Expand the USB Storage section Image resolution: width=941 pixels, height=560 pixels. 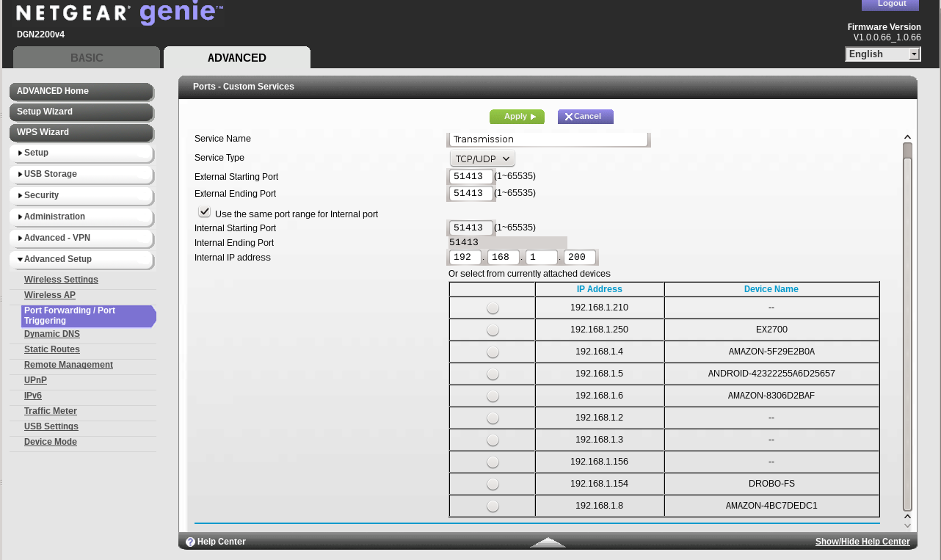(81, 174)
